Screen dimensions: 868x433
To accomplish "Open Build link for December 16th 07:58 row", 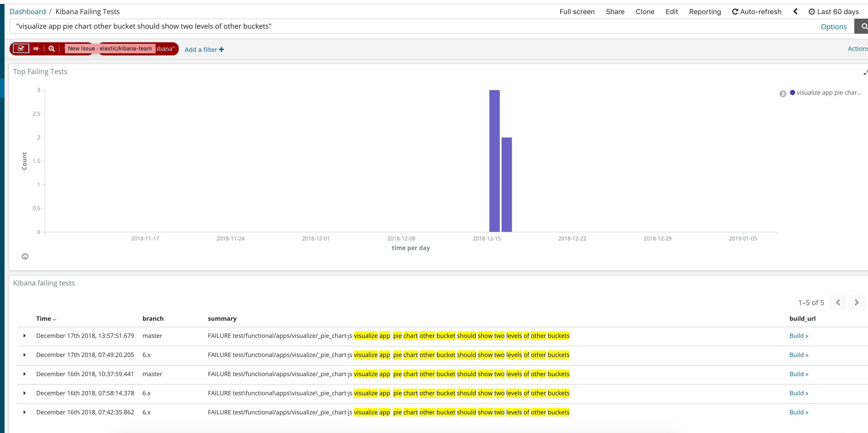I will coord(799,393).
